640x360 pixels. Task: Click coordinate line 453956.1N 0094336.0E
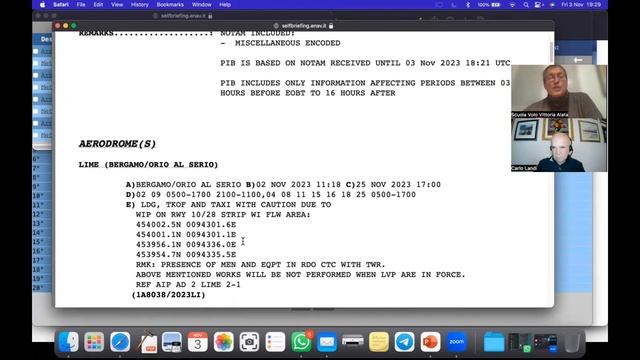pos(186,244)
